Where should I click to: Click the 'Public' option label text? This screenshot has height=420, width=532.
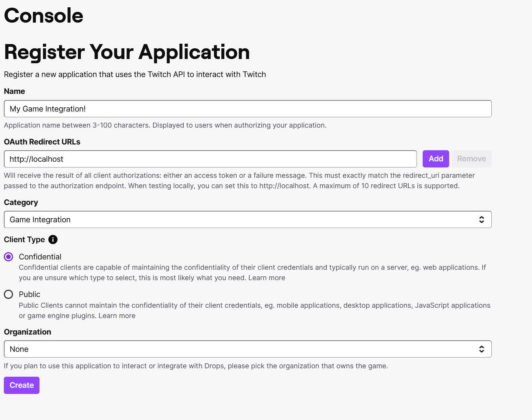tap(30, 294)
